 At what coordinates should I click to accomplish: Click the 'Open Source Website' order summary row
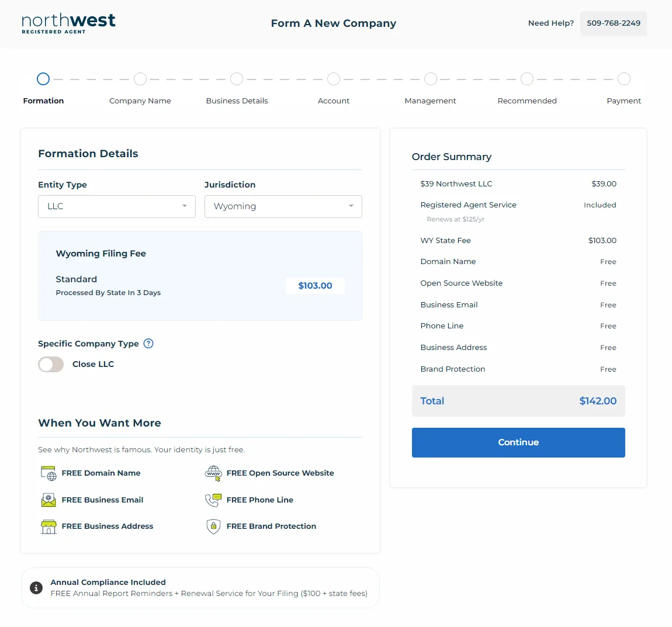click(518, 283)
